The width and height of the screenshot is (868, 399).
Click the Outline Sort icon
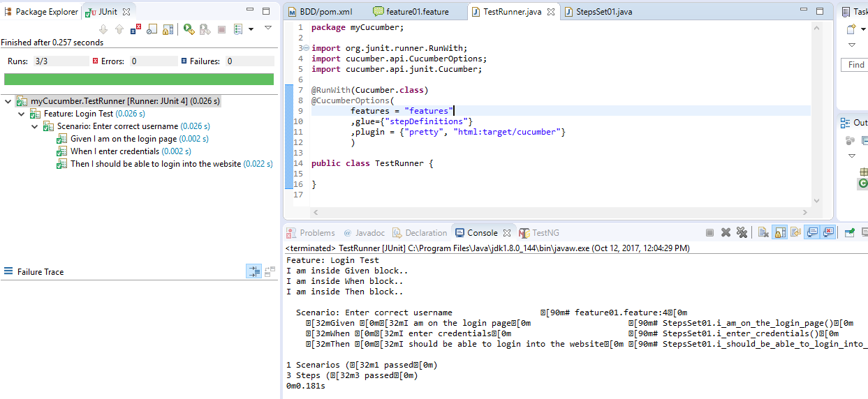click(x=851, y=140)
